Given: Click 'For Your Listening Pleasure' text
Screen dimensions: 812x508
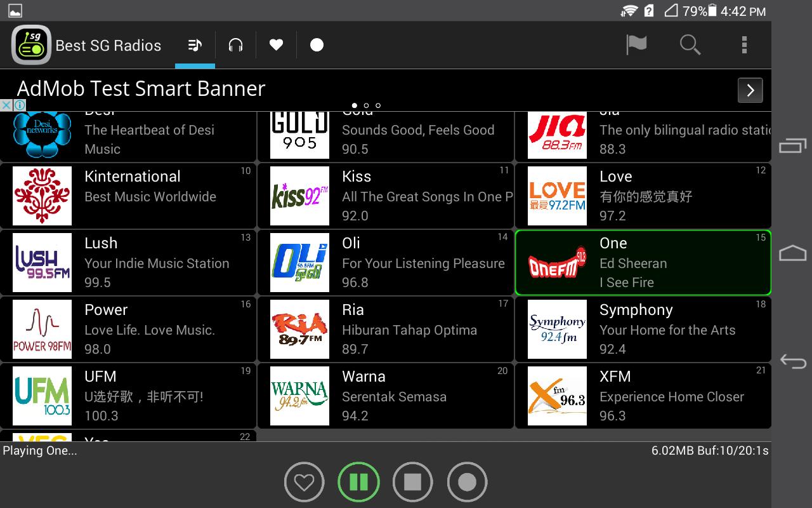Looking at the screenshot, I should click(423, 264).
